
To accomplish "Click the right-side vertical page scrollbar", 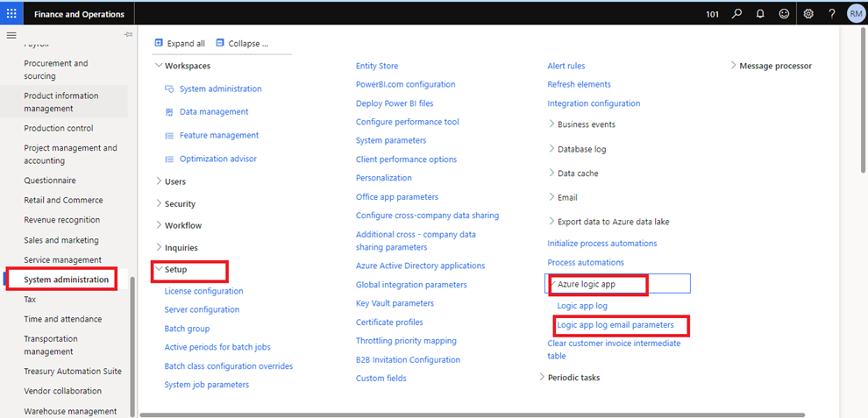I will 863,101.
